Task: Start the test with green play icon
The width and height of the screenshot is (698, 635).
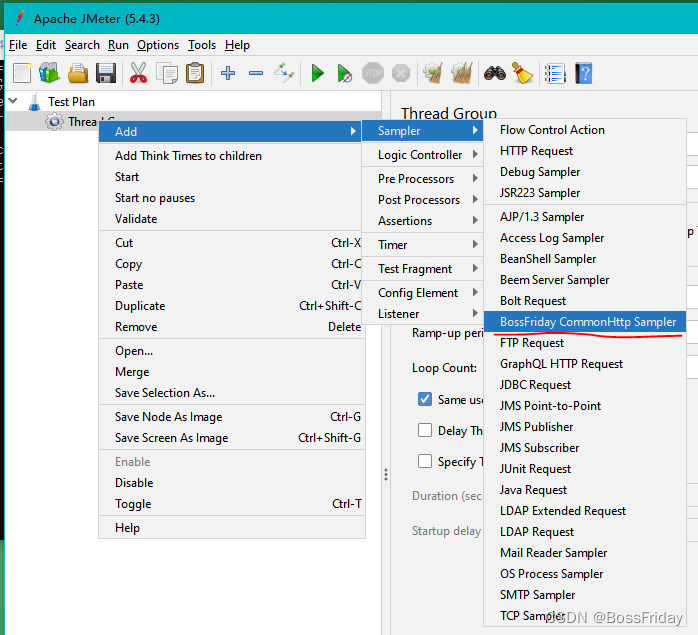Action: point(317,73)
